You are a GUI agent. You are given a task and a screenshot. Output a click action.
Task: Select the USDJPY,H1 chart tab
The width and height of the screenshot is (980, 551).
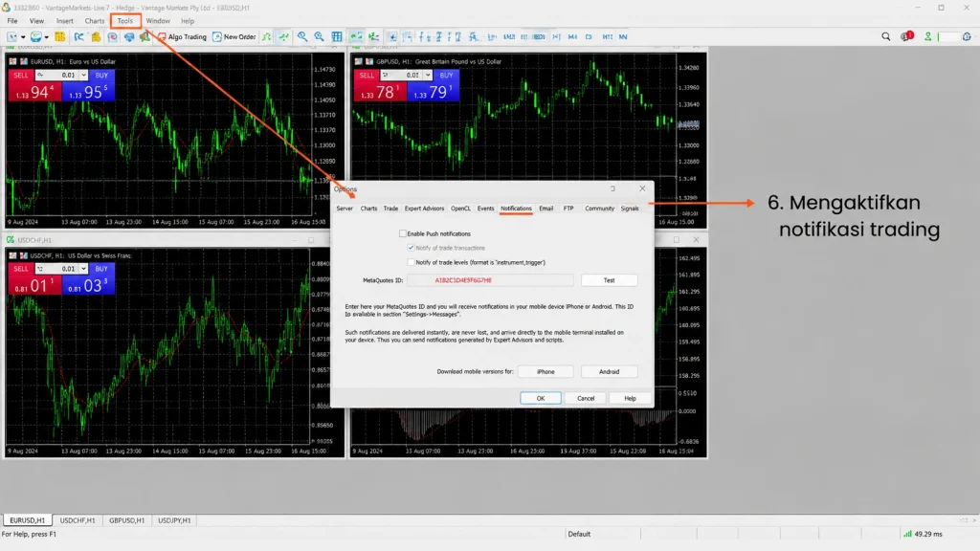(x=174, y=520)
